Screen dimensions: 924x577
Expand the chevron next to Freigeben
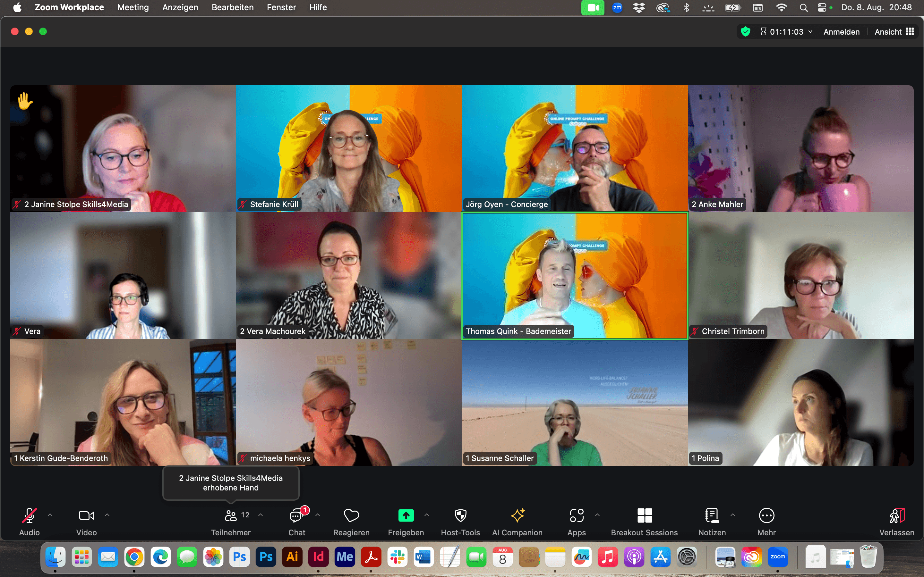pyautogui.click(x=426, y=515)
